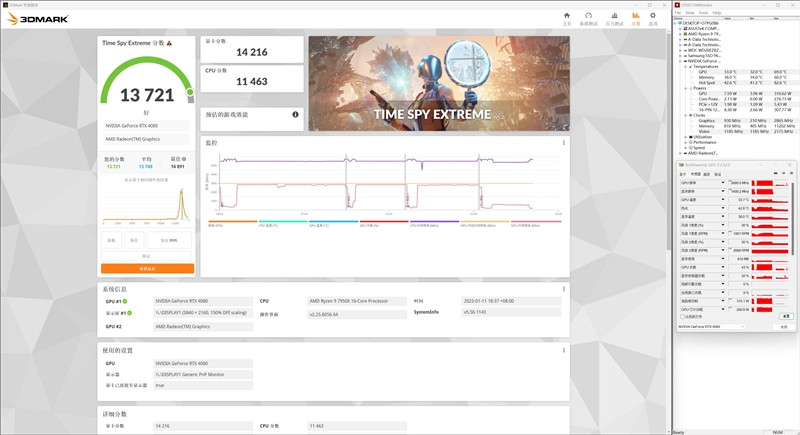The image size is (800, 435).
Task: Click the NVIDIA GeForce RTX 4080 field under score
Action: (x=146, y=125)
